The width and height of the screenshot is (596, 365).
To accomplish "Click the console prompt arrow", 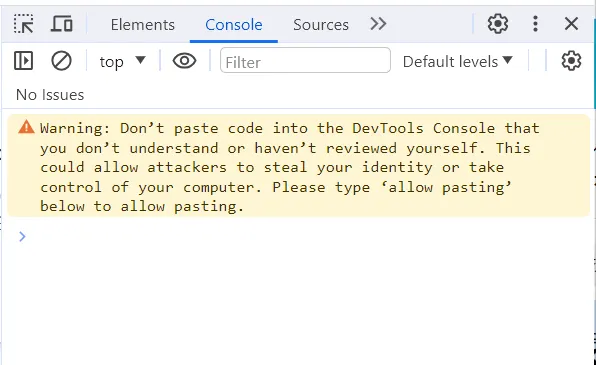I will pyautogui.click(x=22, y=236).
